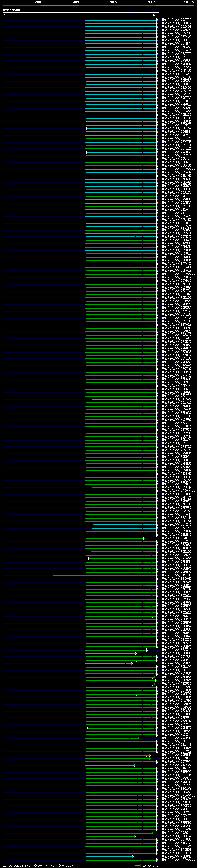This screenshot has height=868, width=197.
Task: Click hit label UniRef100_Q41848
Action: (x=177, y=745)
